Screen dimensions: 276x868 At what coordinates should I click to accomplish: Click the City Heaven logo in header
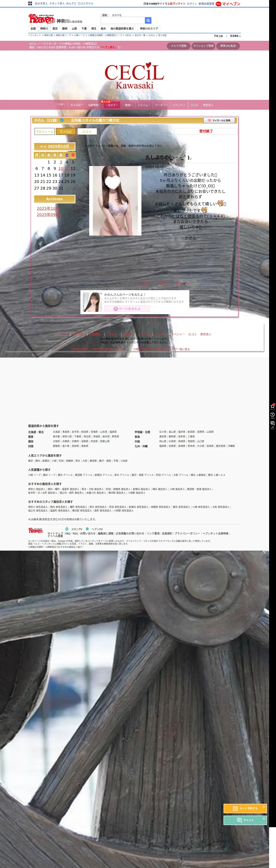(41, 18)
